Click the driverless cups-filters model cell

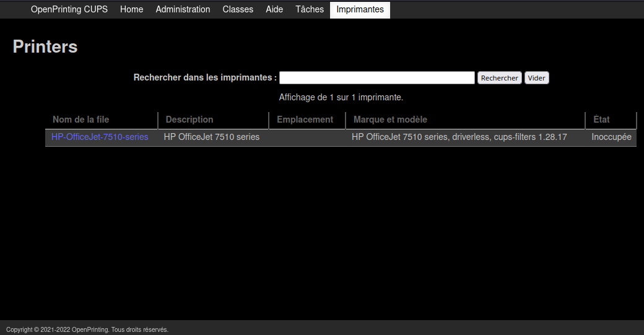[x=459, y=137]
